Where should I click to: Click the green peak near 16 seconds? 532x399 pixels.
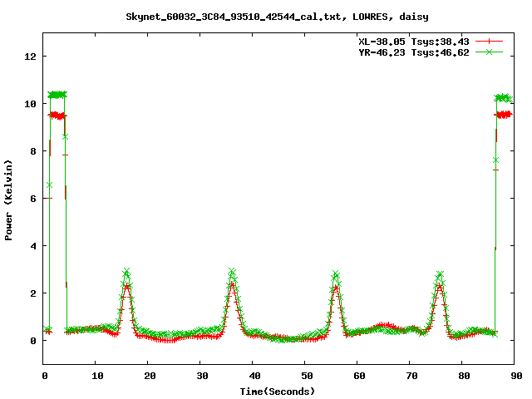coord(127,272)
